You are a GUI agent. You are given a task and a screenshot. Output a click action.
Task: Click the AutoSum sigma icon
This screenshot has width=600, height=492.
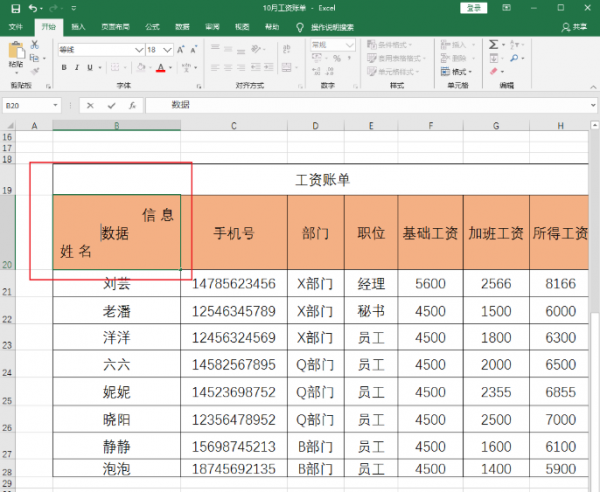(493, 45)
